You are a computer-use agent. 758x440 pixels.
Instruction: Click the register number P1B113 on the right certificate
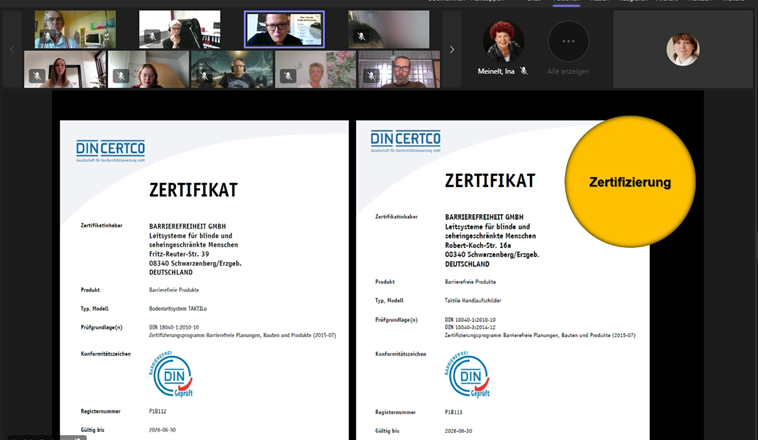pyautogui.click(x=455, y=411)
